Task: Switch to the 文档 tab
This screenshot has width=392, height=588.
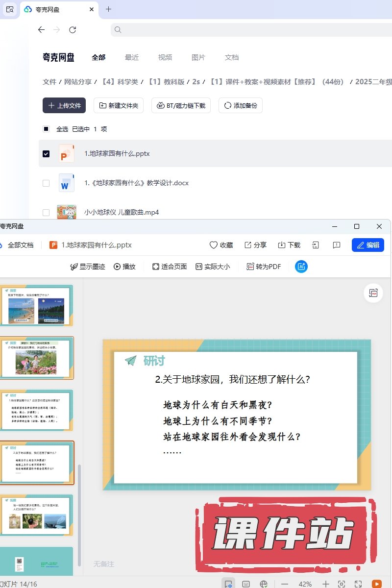Action: (x=232, y=57)
